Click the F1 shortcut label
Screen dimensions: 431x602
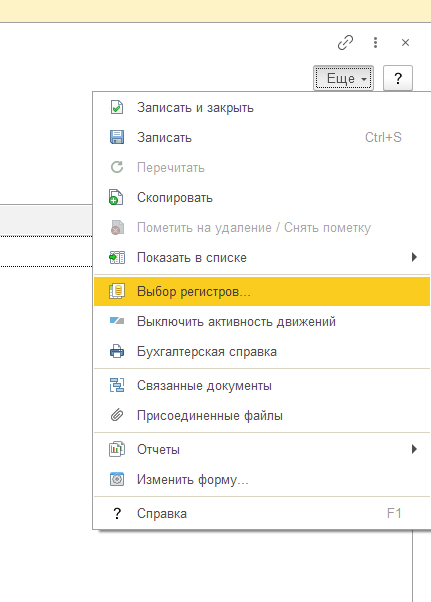(394, 513)
